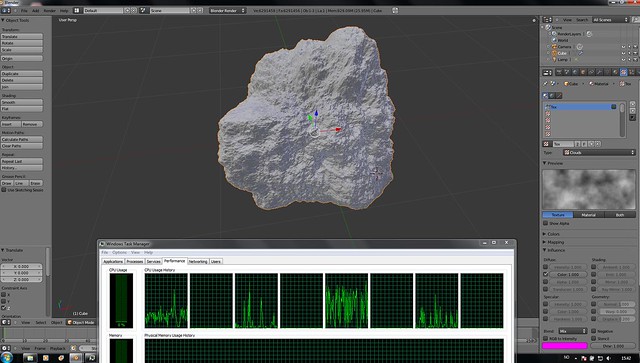Enable the Stencil checkbox
Image resolution: width=640 pixels, height=363 pixels.
click(x=593, y=338)
